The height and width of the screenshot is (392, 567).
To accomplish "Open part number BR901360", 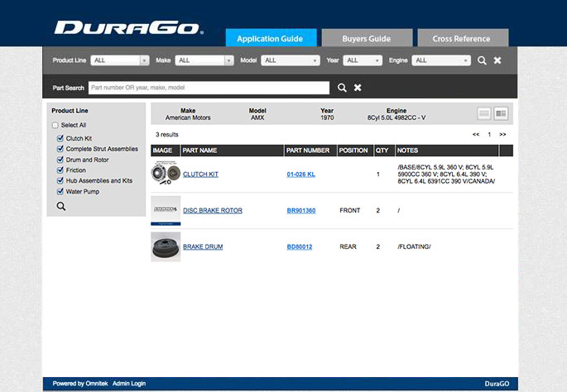I will point(301,210).
